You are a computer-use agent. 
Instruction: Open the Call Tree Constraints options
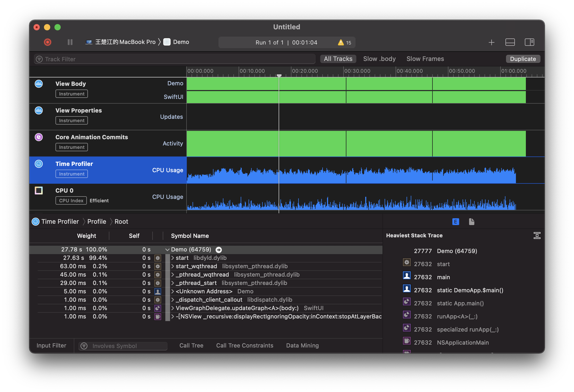pos(244,345)
